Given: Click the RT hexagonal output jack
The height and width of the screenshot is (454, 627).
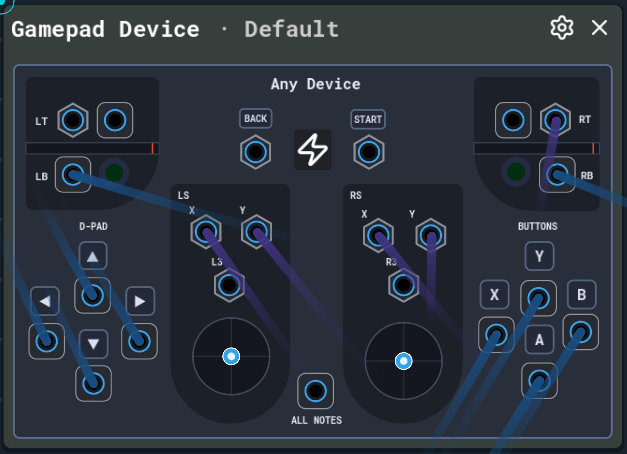Looking at the screenshot, I should (555, 120).
